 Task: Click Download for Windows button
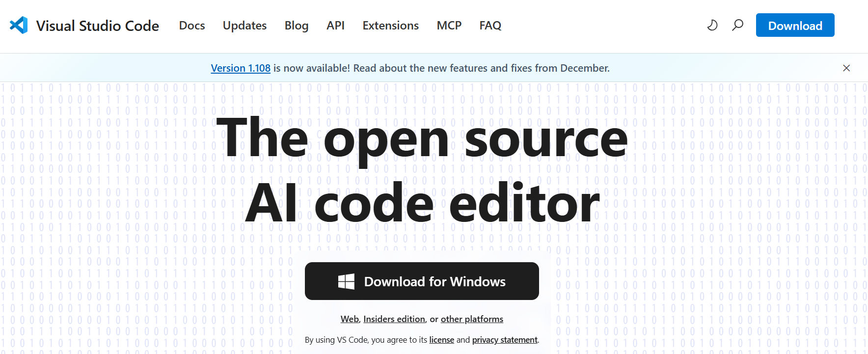(422, 281)
